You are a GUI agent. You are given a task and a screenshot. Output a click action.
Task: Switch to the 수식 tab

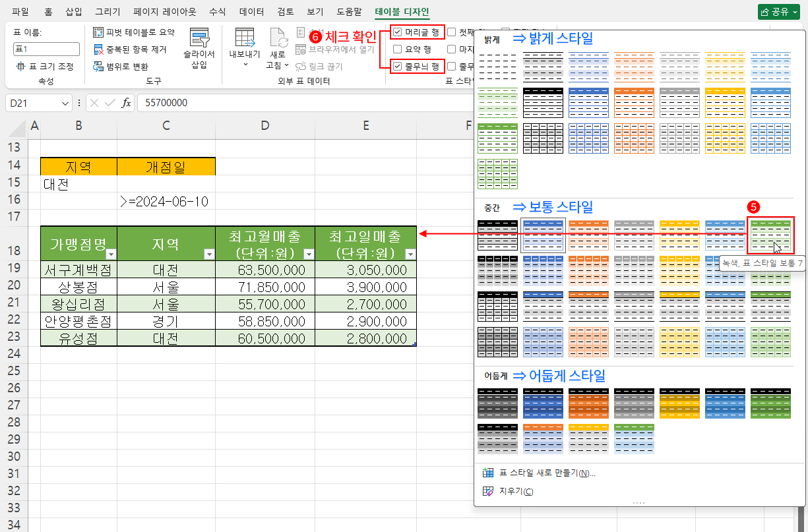(x=218, y=12)
